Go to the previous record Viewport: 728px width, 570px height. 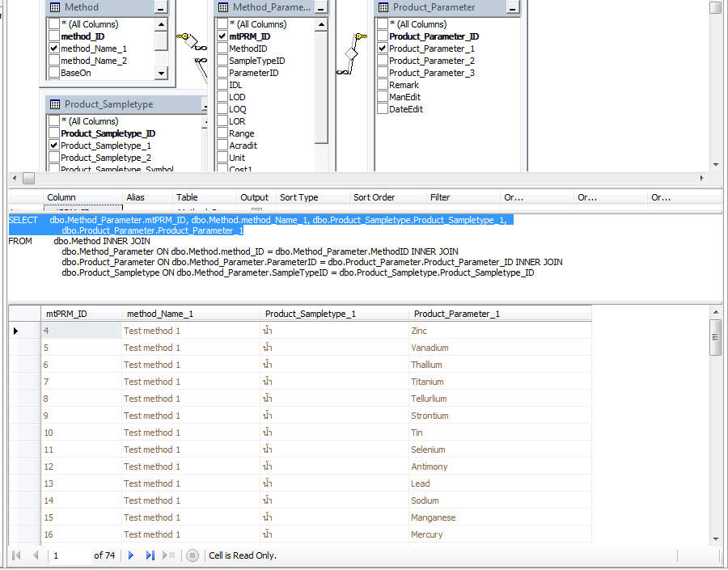pos(35,555)
